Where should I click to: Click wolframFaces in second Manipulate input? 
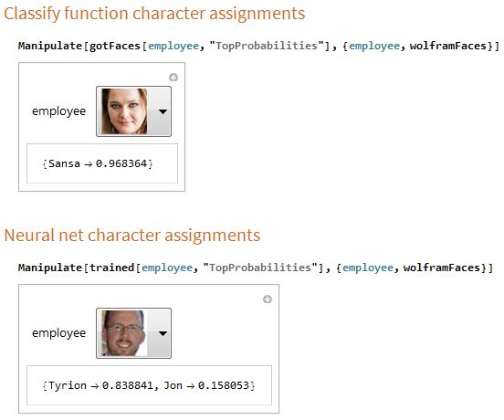click(x=442, y=268)
